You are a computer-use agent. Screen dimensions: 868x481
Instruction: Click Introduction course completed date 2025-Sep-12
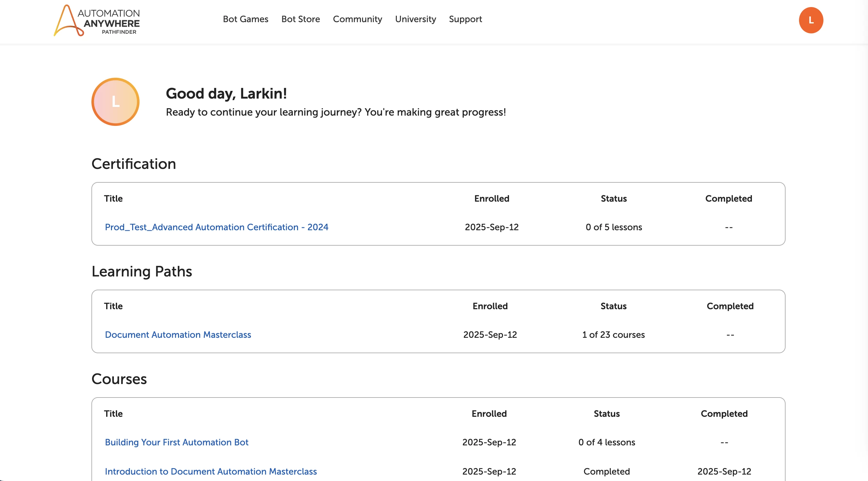click(724, 472)
